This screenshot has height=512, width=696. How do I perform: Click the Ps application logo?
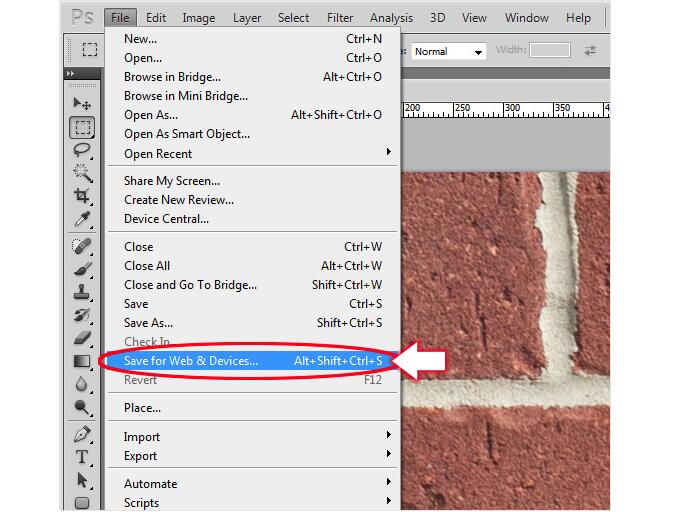point(83,18)
